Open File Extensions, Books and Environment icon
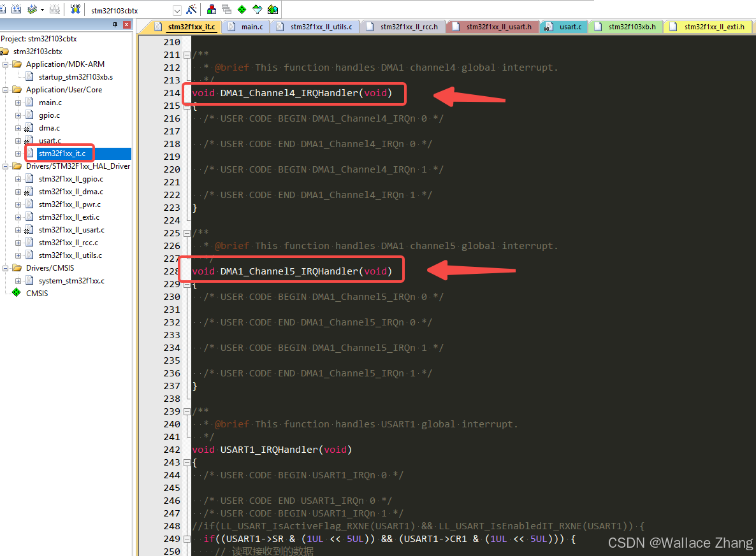The image size is (756, 556). (212, 10)
